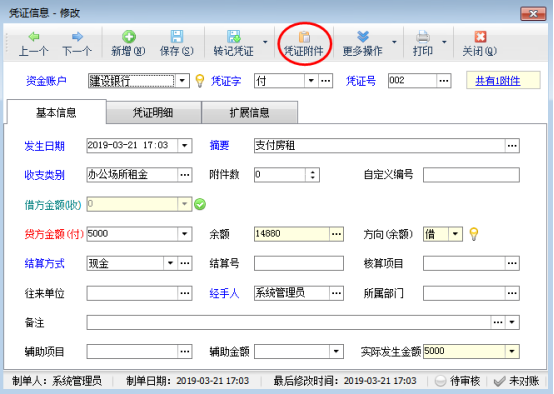The image size is (554, 394).
Task: Open 凭证附件 attachment clipboard icon
Action: pyautogui.click(x=304, y=36)
